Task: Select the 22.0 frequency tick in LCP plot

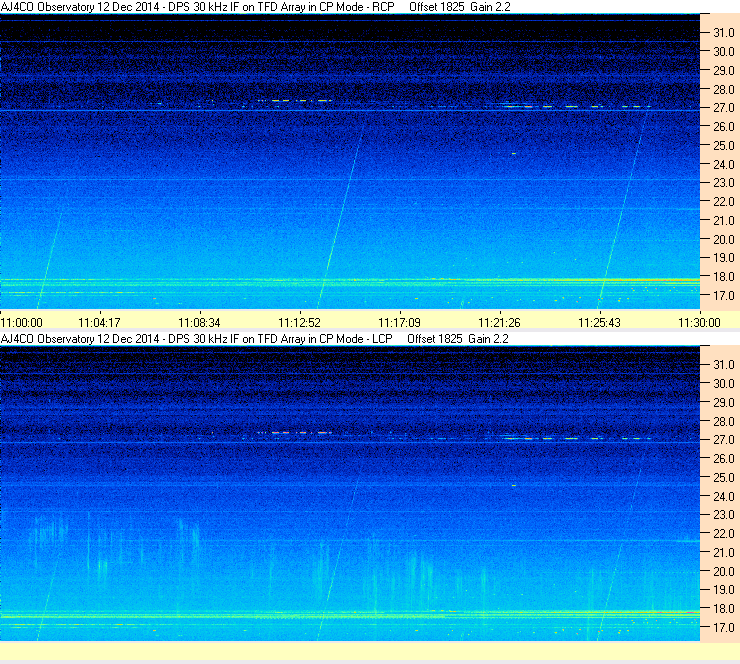Action: click(x=723, y=534)
